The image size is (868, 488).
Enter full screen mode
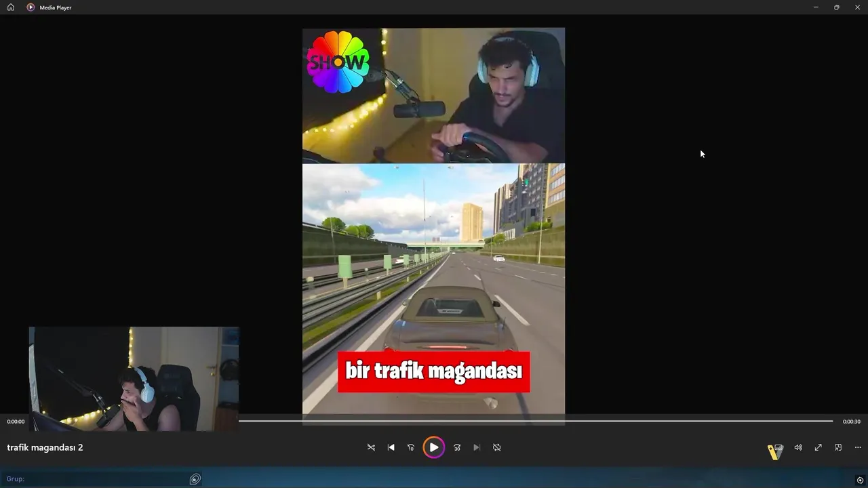pyautogui.click(x=818, y=447)
